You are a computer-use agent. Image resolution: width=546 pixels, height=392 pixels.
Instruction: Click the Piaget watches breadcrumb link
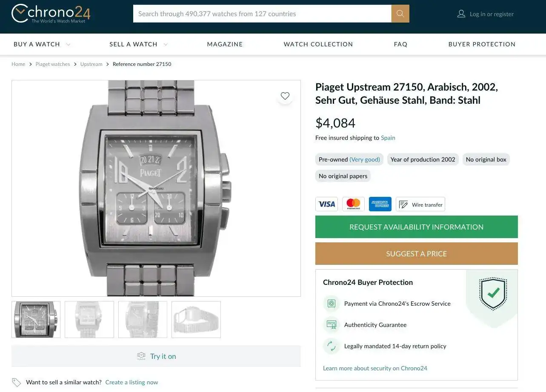(x=53, y=64)
